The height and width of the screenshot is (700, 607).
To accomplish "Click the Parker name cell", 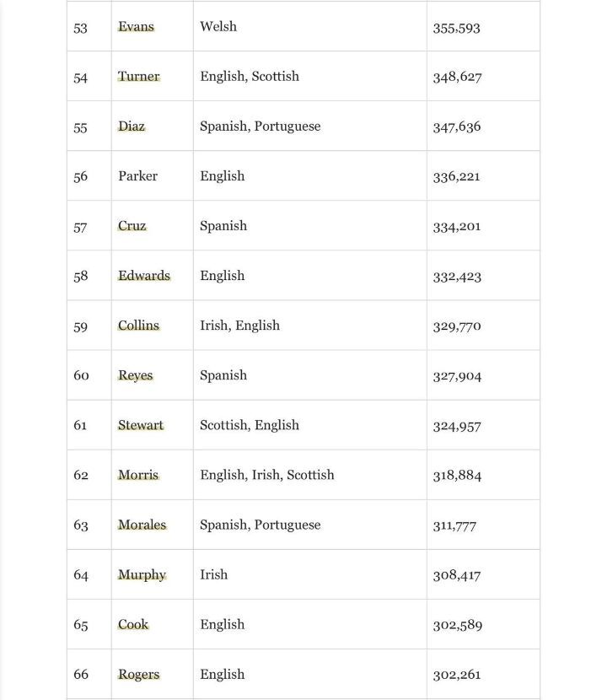I will 137,176.
